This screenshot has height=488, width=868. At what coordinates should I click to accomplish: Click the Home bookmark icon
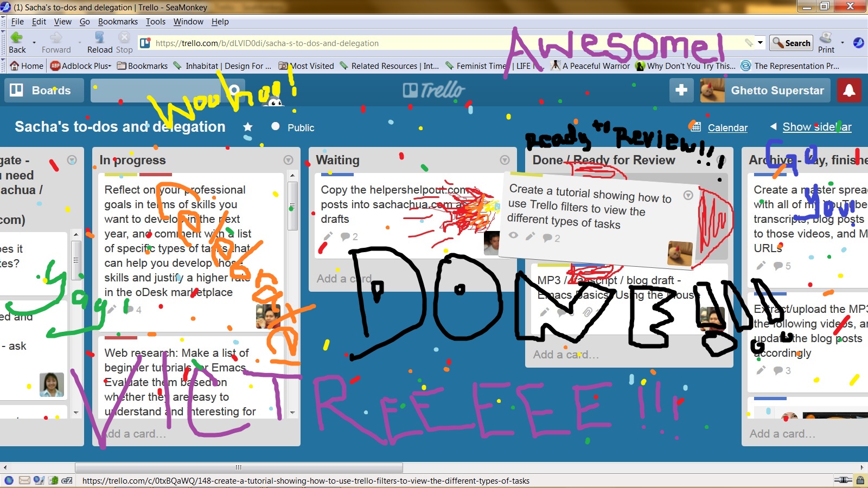click(x=15, y=66)
